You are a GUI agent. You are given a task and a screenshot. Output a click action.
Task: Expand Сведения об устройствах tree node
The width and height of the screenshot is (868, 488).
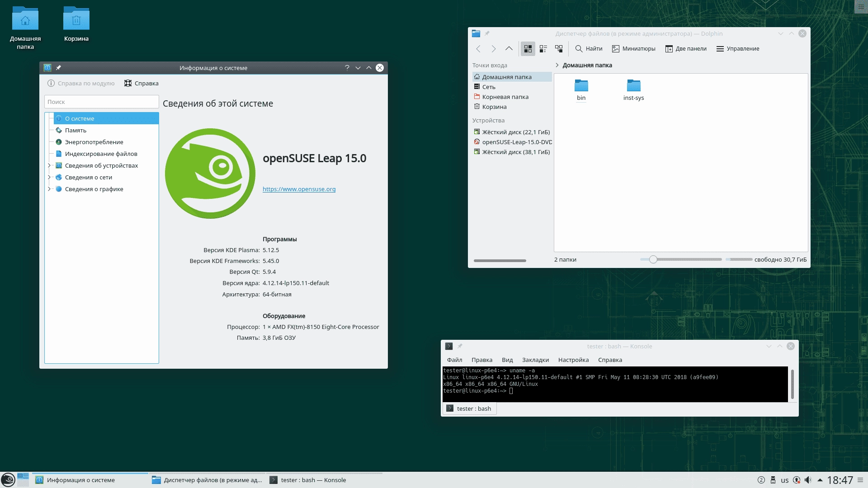coord(49,165)
